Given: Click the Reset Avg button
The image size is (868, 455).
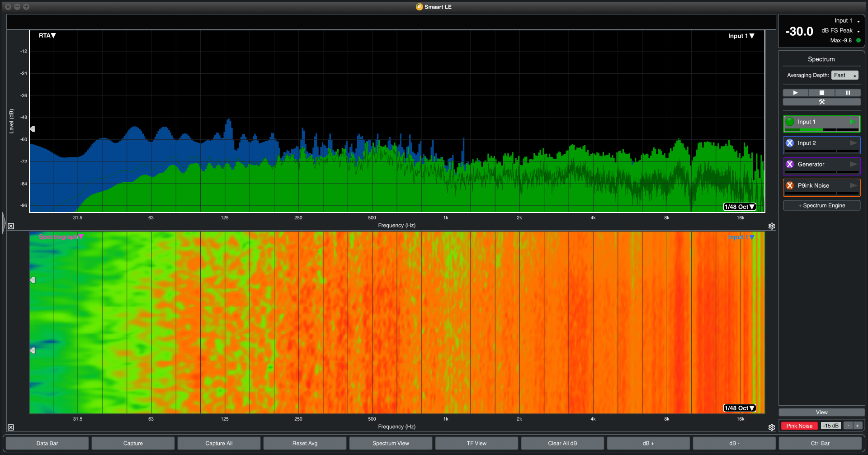Looking at the screenshot, I should click(305, 443).
